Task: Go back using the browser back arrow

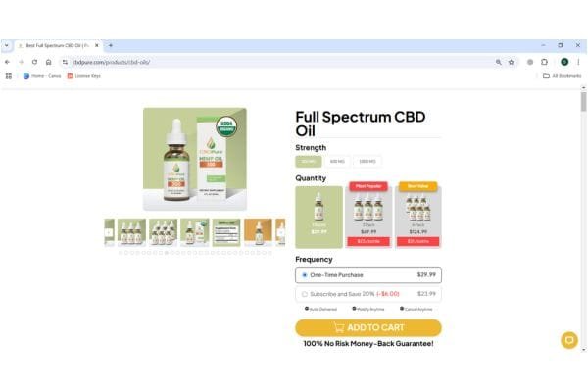Action: tap(8, 62)
